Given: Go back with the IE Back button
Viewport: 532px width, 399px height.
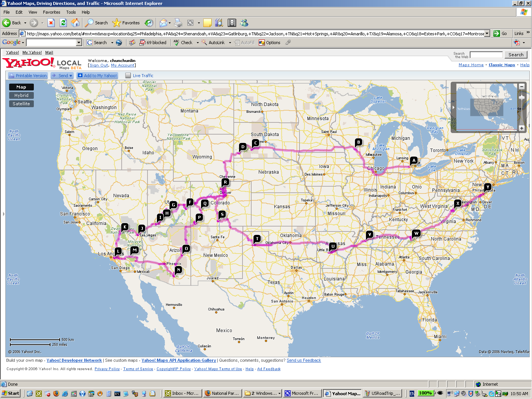Looking at the screenshot, I should tap(11, 23).
